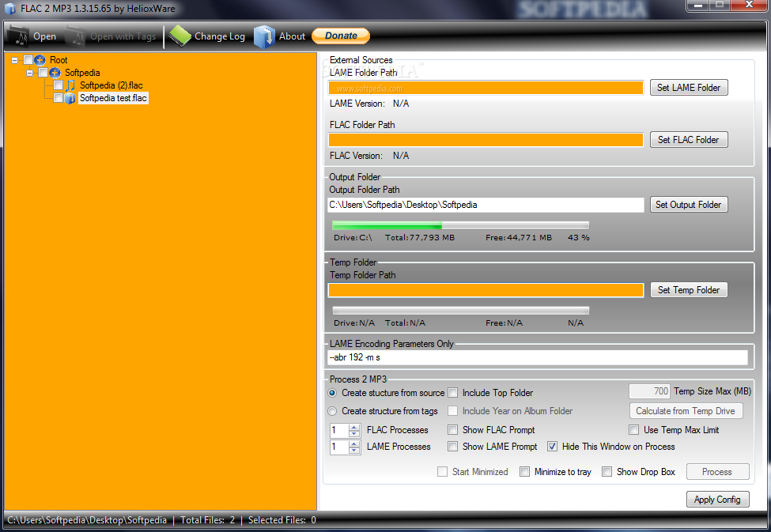Click the Change Log green book icon

tap(180, 36)
